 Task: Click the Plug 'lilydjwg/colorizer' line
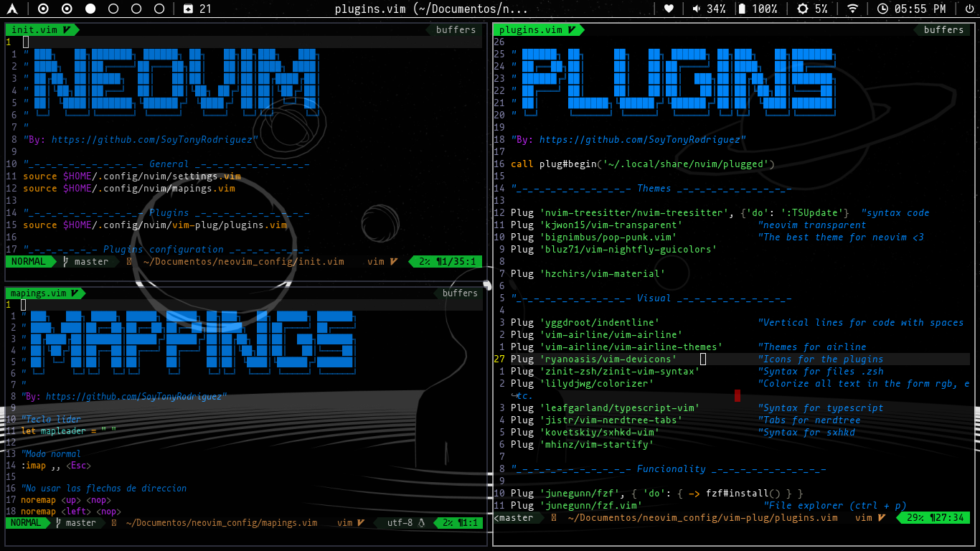[x=740, y=384]
